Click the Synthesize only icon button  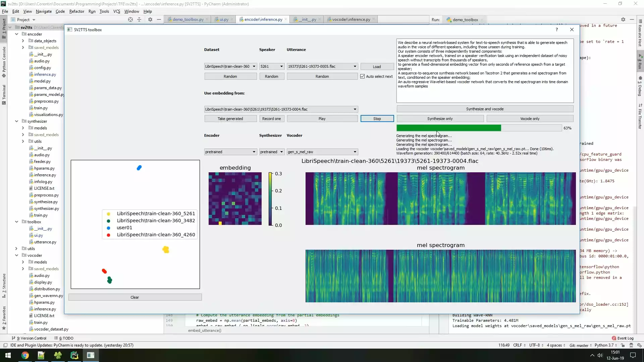[440, 118]
